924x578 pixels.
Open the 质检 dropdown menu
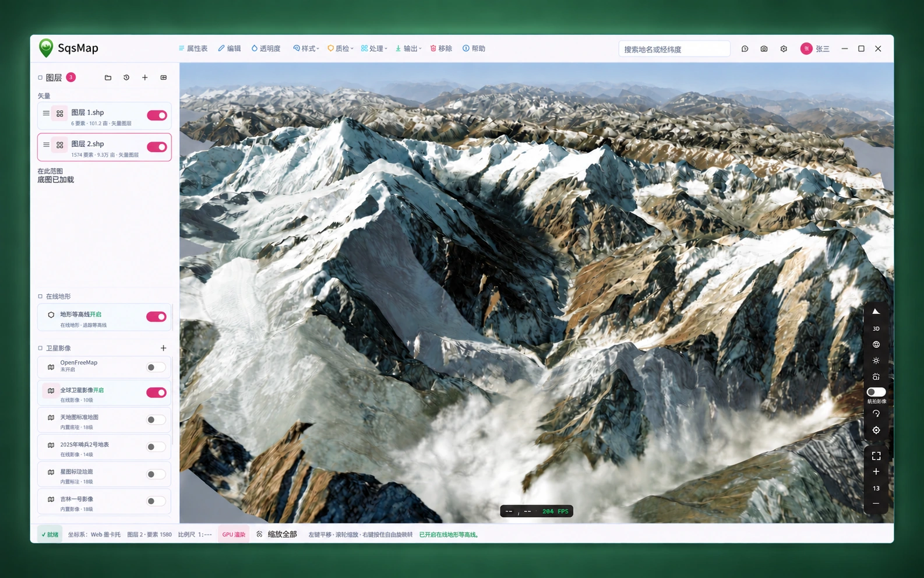(340, 48)
